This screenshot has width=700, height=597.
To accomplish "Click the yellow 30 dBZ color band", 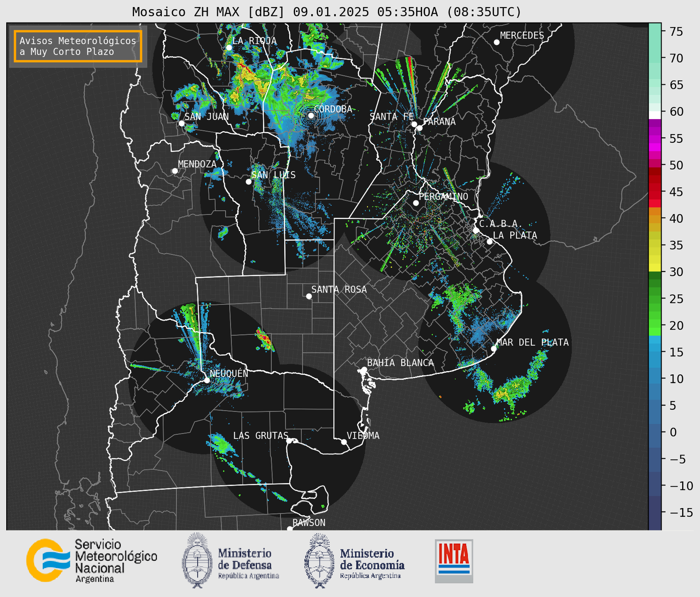I will tap(655, 268).
